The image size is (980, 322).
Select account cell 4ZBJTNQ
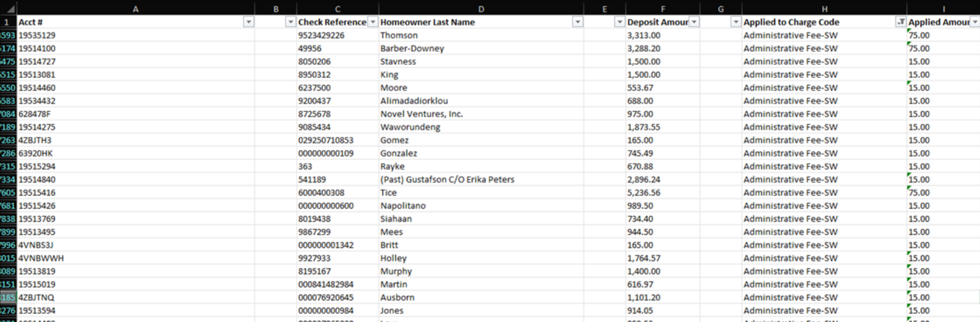(136, 298)
